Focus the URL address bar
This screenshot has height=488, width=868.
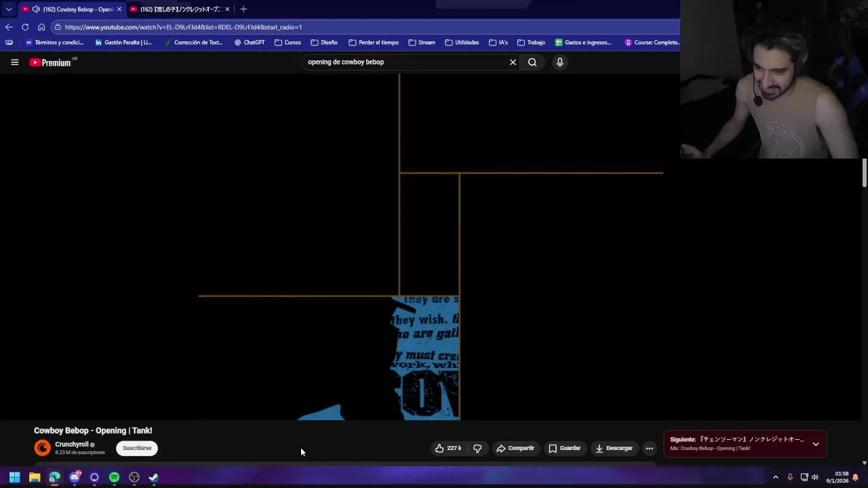tap(366, 27)
